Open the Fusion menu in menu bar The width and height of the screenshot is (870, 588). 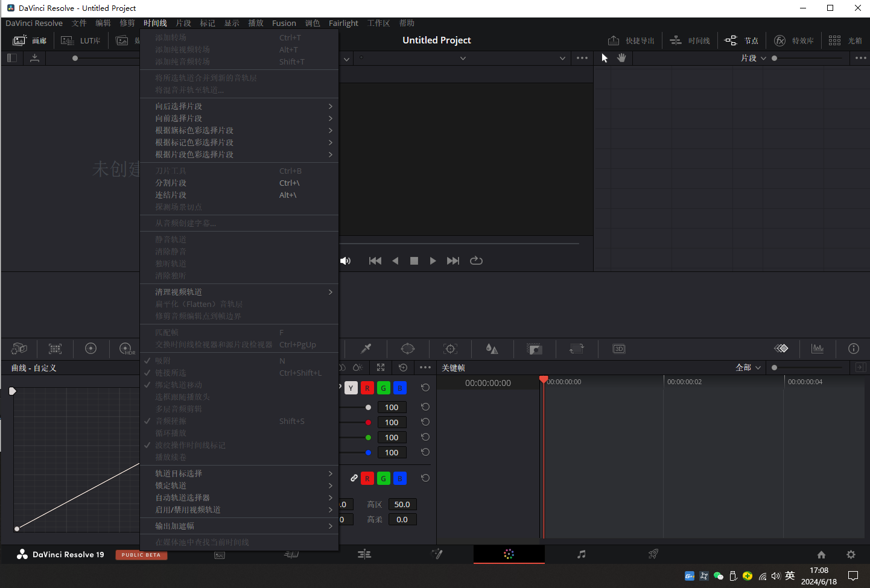pyautogui.click(x=284, y=23)
